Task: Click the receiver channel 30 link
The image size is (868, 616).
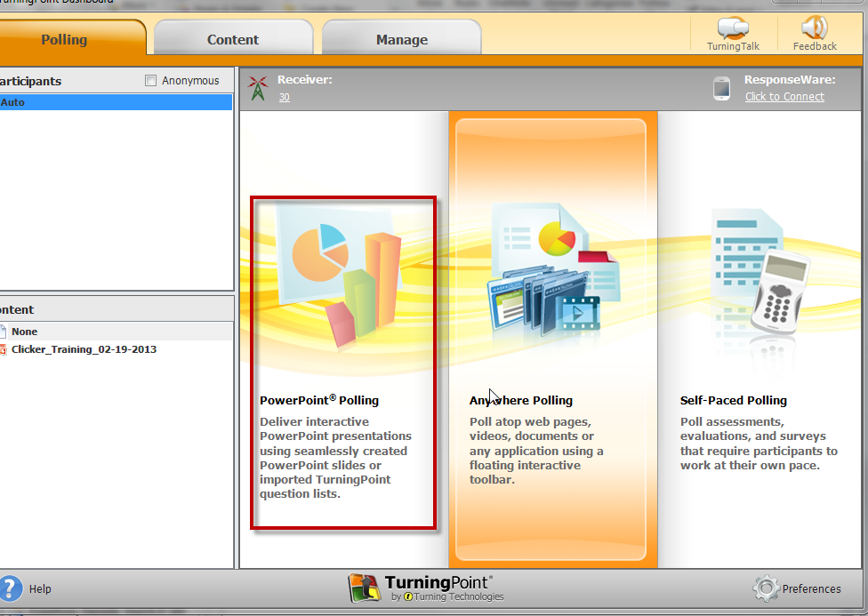Action: (x=284, y=97)
